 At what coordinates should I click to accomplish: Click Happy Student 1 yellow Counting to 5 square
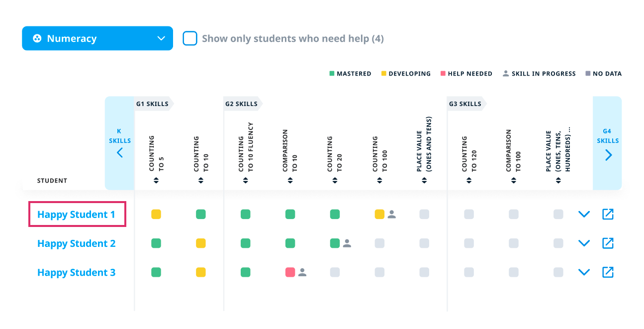(x=156, y=215)
